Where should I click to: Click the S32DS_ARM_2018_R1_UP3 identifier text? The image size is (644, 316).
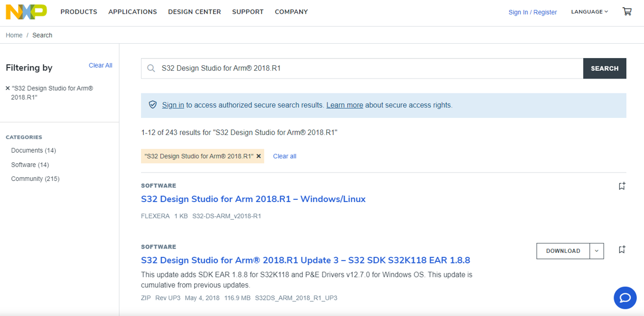click(x=296, y=298)
